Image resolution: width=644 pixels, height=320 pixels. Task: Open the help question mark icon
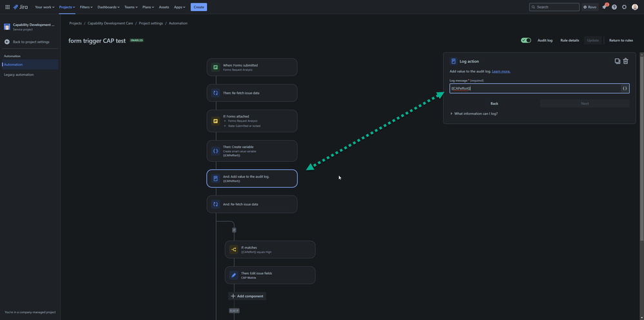[614, 7]
